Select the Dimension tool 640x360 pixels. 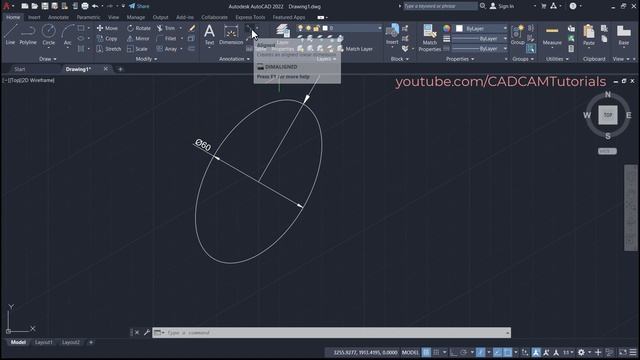[231, 34]
